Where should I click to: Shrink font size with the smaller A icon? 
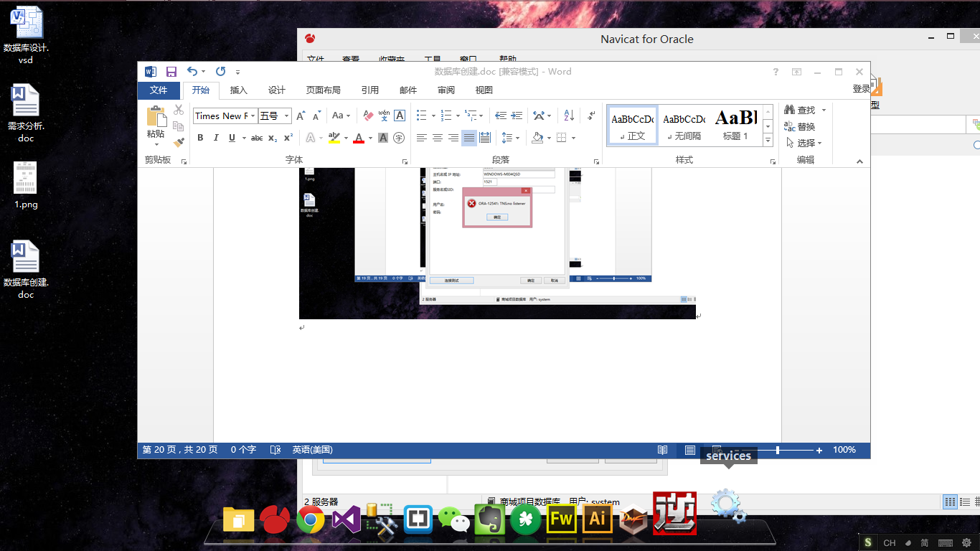pos(316,116)
